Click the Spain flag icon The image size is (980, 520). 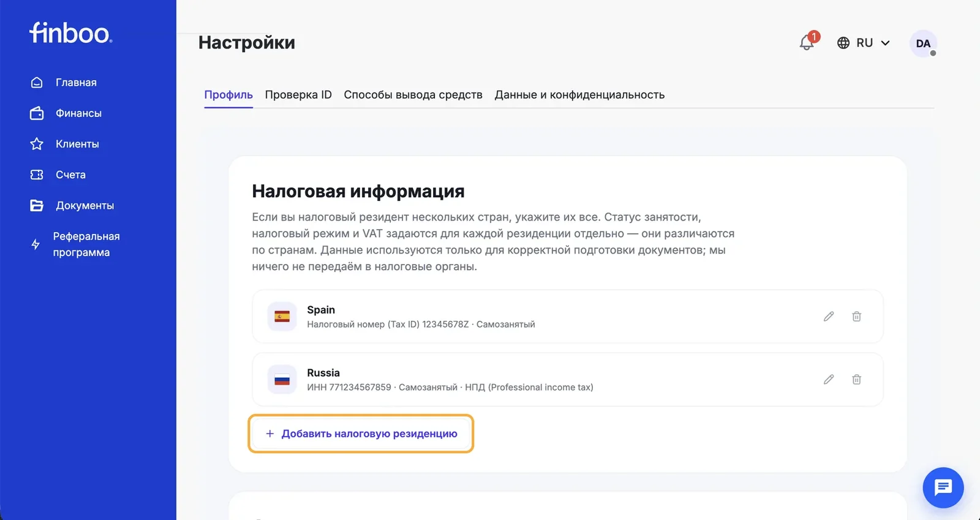282,317
